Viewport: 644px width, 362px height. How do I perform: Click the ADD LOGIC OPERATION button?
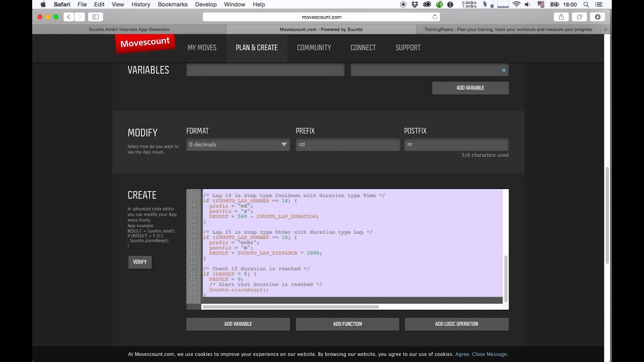pyautogui.click(x=456, y=324)
